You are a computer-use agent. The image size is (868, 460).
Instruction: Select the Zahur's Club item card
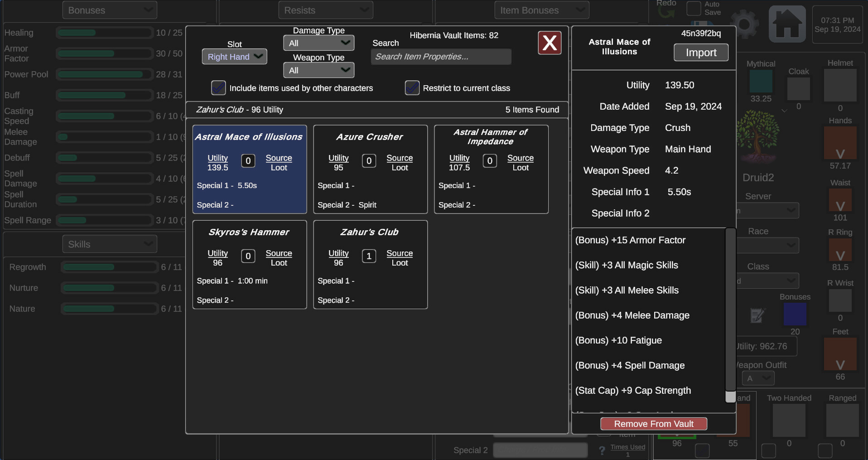click(370, 265)
